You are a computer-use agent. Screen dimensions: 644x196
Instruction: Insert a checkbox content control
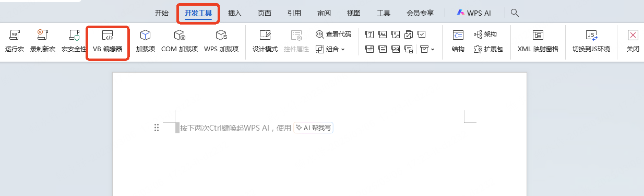pos(422,34)
